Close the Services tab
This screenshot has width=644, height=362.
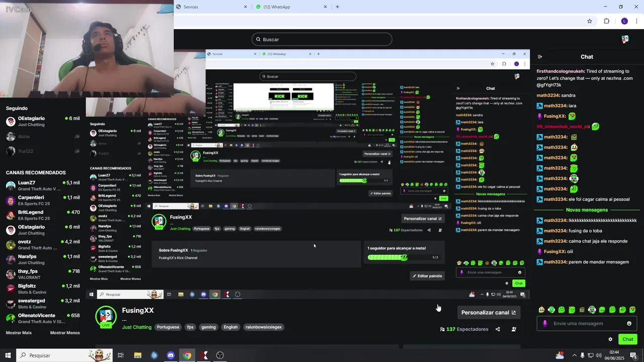click(x=246, y=7)
